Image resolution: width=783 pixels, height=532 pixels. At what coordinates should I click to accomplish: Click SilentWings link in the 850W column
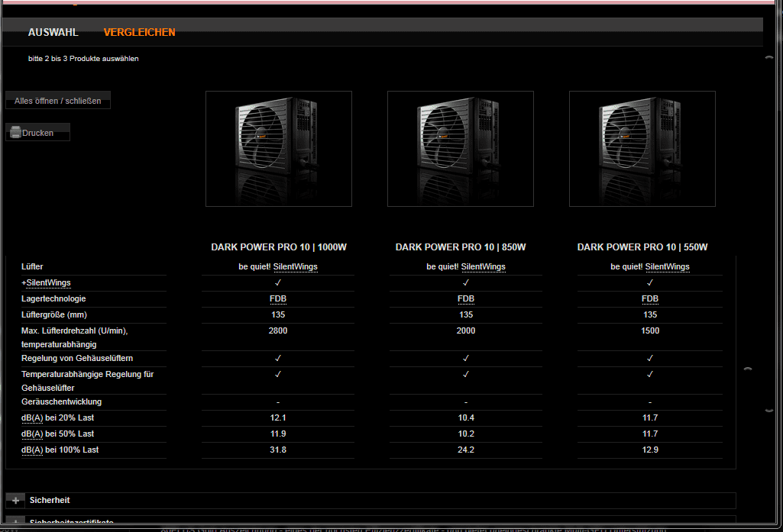tap(483, 266)
